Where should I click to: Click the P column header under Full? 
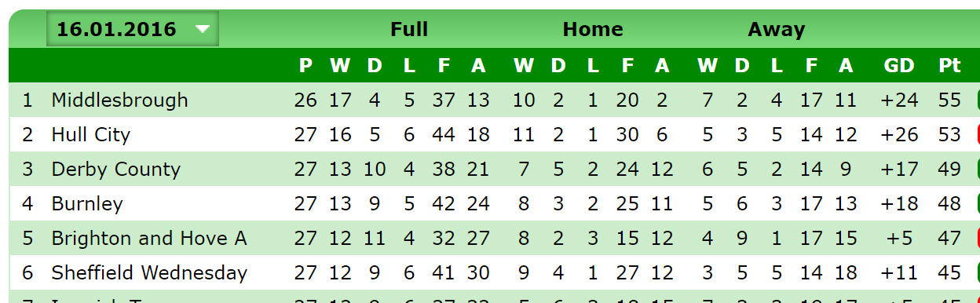(305, 66)
